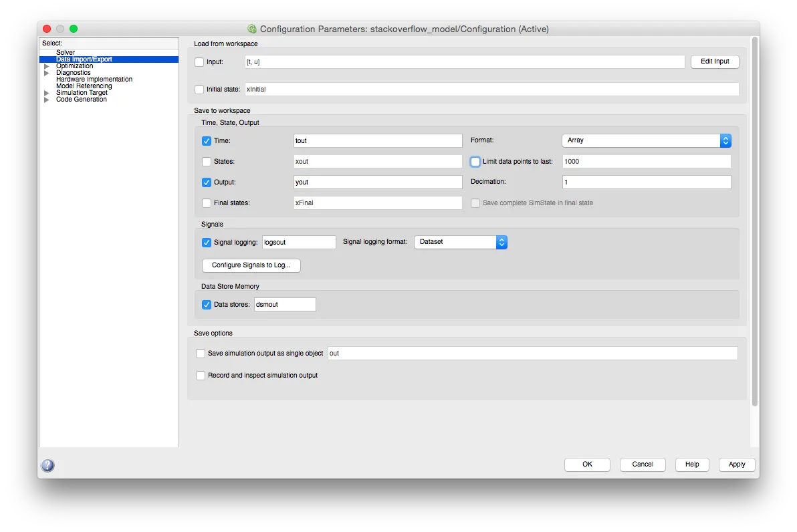Click the Time variable field tout
This screenshot has height=532, width=797.
click(378, 141)
